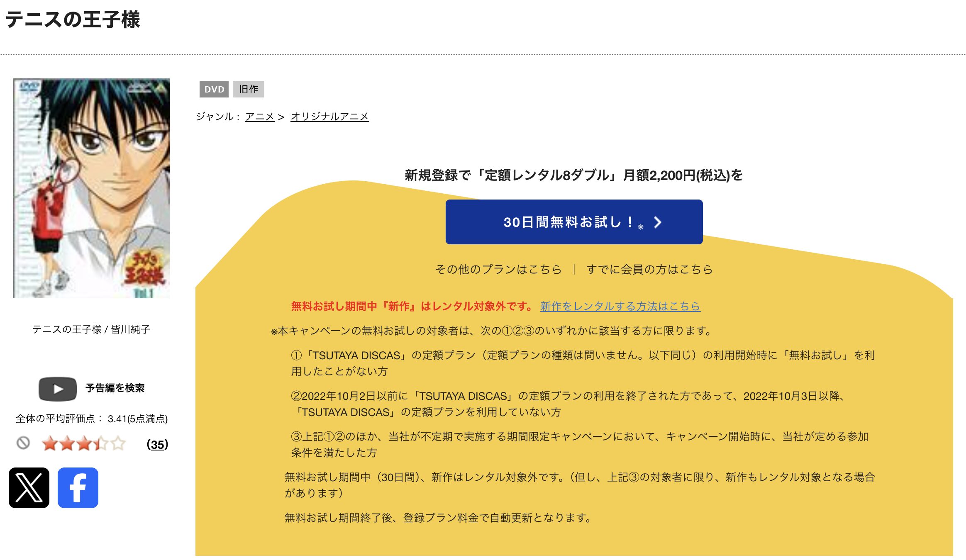Open 新作をレンタルする方法はこちら link
The image size is (966, 560).
[x=620, y=306]
